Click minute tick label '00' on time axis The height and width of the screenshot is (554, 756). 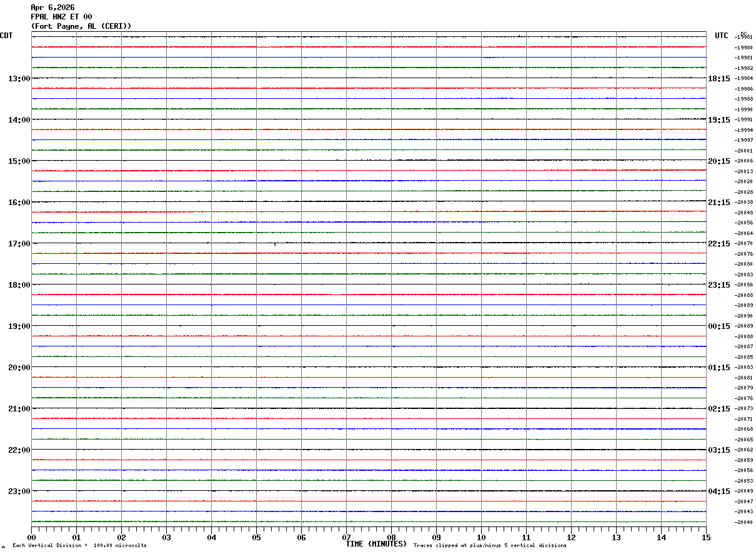tap(32, 537)
